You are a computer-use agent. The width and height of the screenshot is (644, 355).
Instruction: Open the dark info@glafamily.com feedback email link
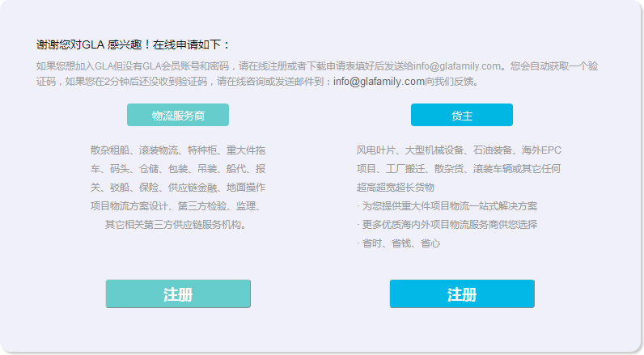coord(379,82)
